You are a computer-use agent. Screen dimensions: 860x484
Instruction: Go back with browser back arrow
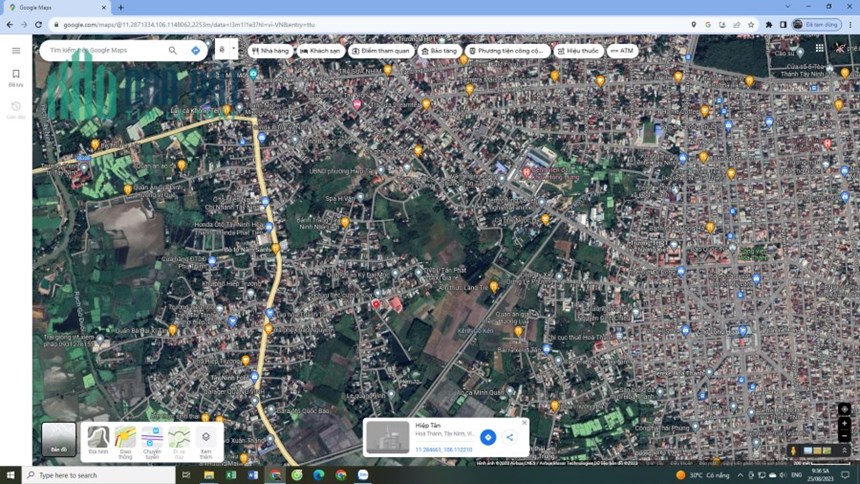tap(10, 25)
